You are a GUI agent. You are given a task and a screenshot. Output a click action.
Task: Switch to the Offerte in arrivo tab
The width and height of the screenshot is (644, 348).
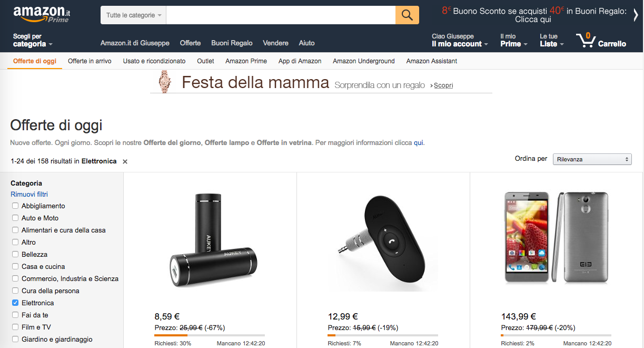pyautogui.click(x=90, y=61)
